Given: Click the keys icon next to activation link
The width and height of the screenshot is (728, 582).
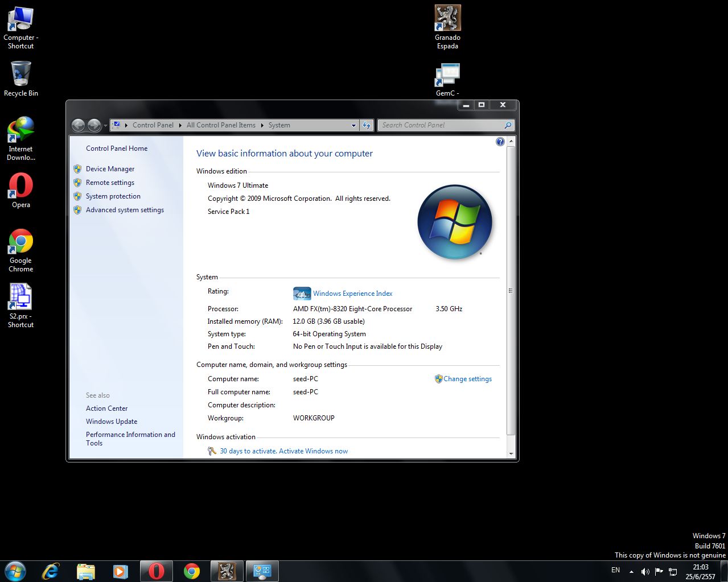Looking at the screenshot, I should click(212, 451).
